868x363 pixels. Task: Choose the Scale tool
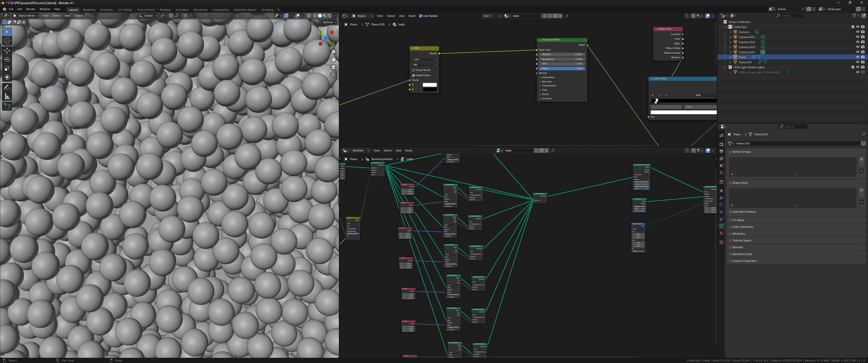(x=7, y=68)
